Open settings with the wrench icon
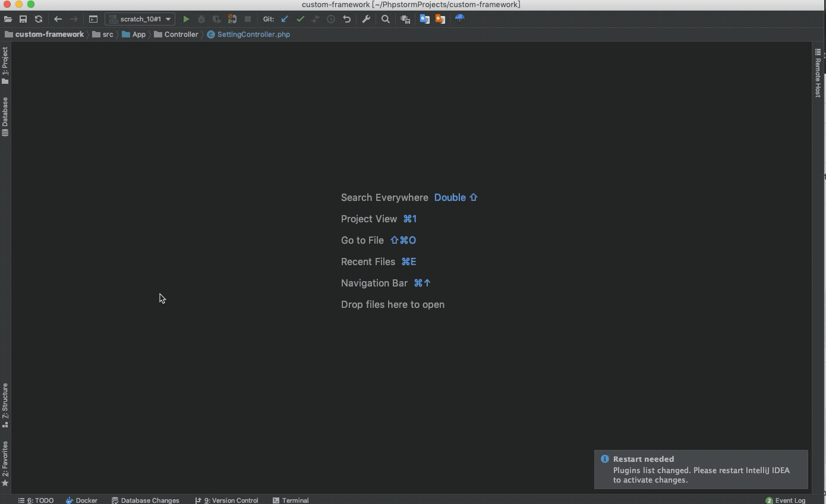This screenshot has width=826, height=504. [366, 19]
